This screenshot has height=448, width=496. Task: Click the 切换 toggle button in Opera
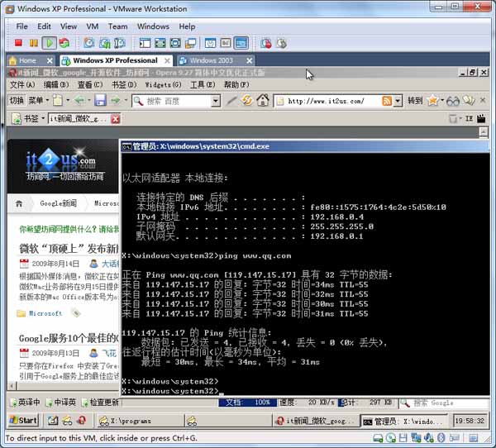tap(17, 101)
